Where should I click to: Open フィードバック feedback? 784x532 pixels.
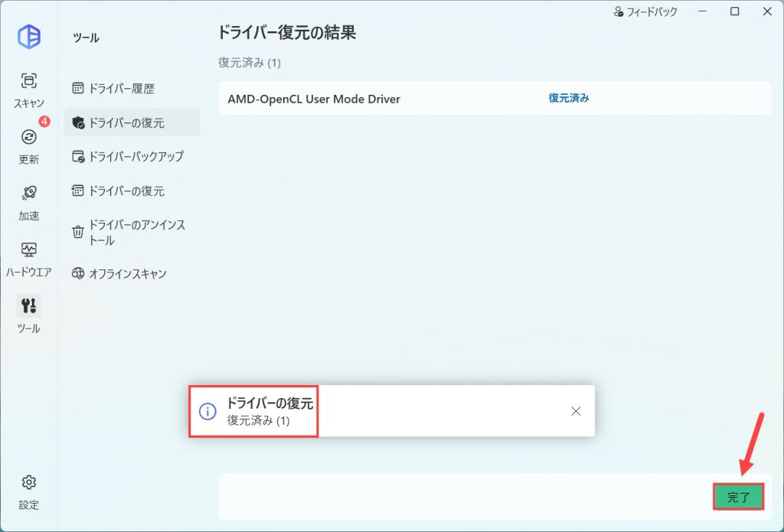[645, 11]
